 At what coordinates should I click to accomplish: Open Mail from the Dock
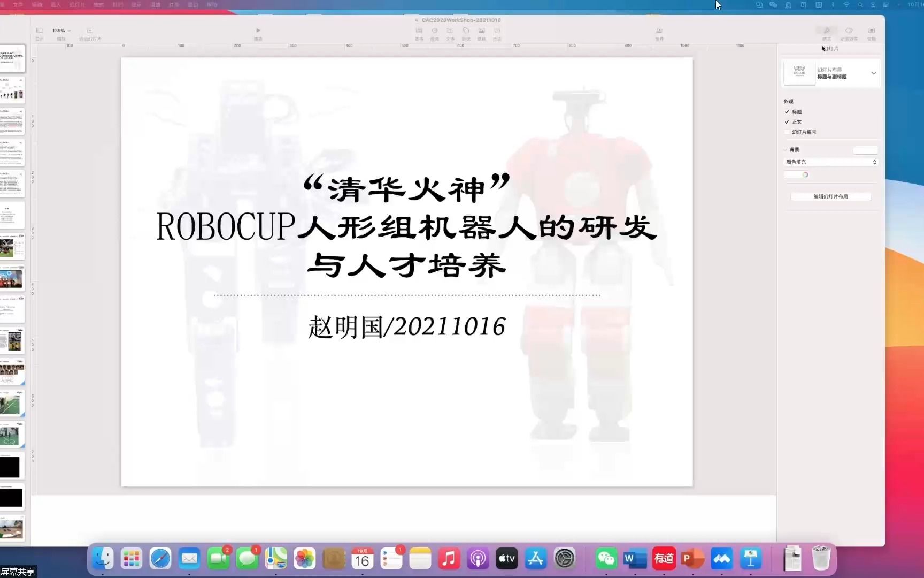189,559
